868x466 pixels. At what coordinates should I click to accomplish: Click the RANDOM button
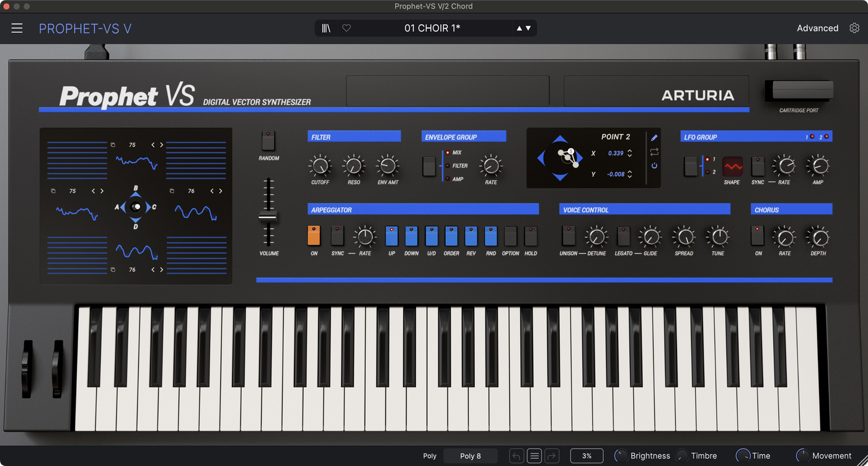point(268,141)
